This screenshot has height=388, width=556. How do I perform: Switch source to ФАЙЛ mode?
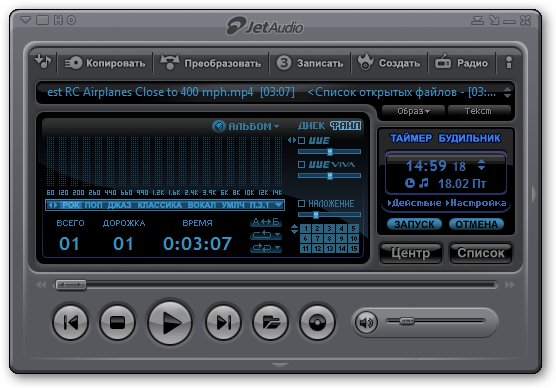(x=346, y=126)
